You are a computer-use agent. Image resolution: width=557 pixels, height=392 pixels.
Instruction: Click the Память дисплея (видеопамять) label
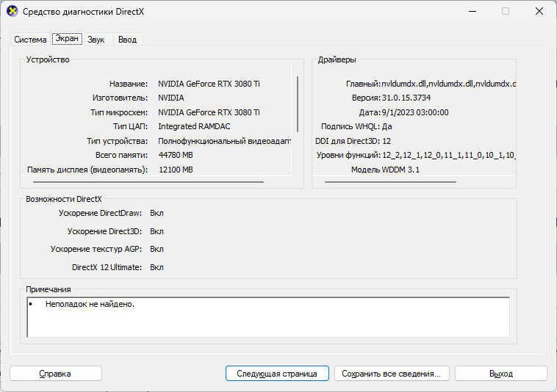click(x=87, y=170)
